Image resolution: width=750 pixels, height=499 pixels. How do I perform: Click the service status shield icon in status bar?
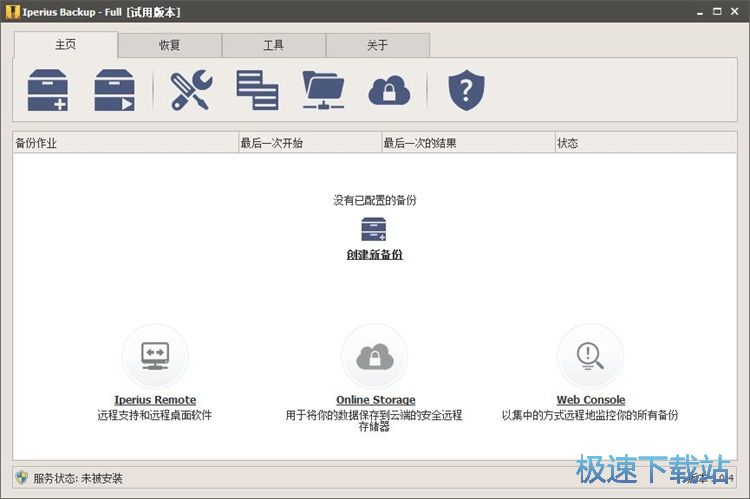coord(21,477)
